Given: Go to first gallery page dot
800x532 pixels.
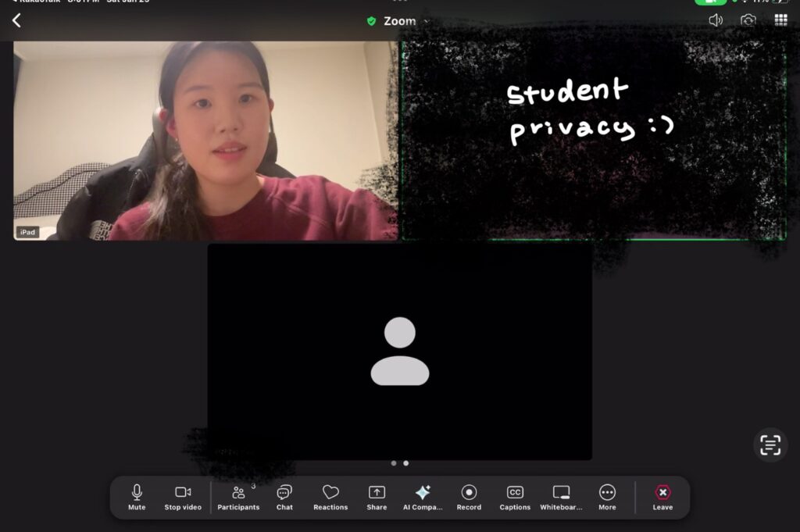Looking at the screenshot, I should tap(394, 463).
